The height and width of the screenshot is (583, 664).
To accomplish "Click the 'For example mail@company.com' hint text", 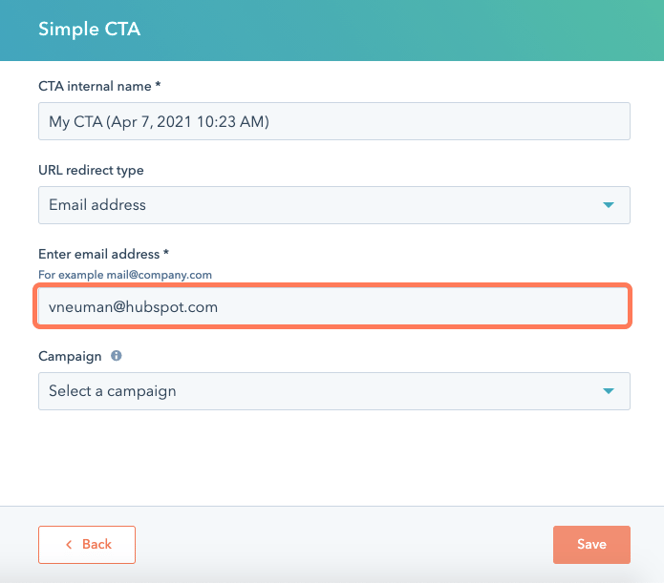I will (125, 275).
